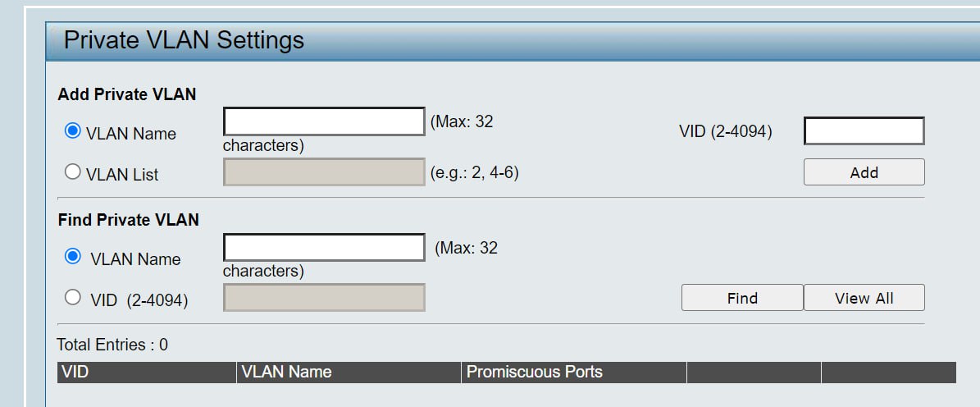980x407 pixels.
Task: Click the disabled VID field in Find section
Action: [x=325, y=298]
